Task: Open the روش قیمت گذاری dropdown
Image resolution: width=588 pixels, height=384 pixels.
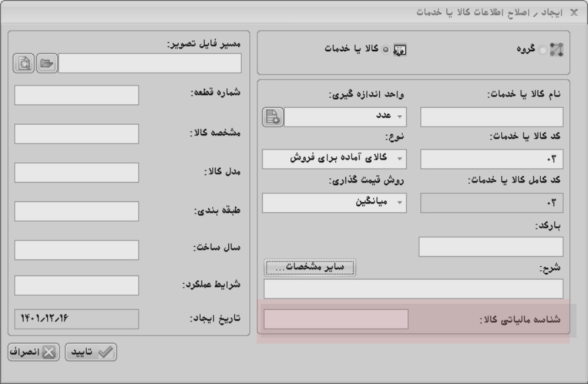Action: click(334, 202)
